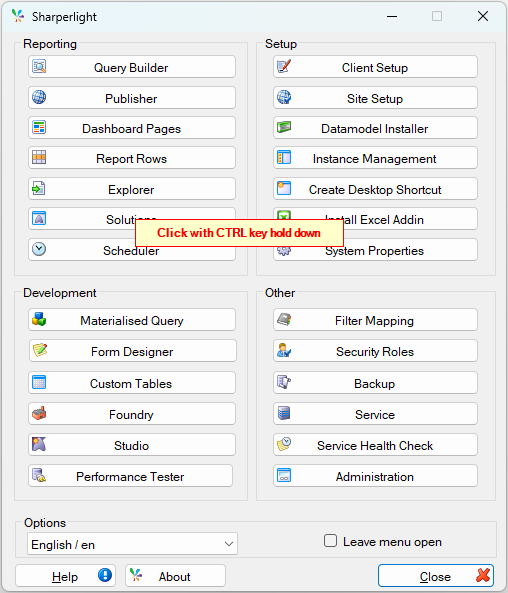
Task: Open Instance Management
Action: coord(375,158)
